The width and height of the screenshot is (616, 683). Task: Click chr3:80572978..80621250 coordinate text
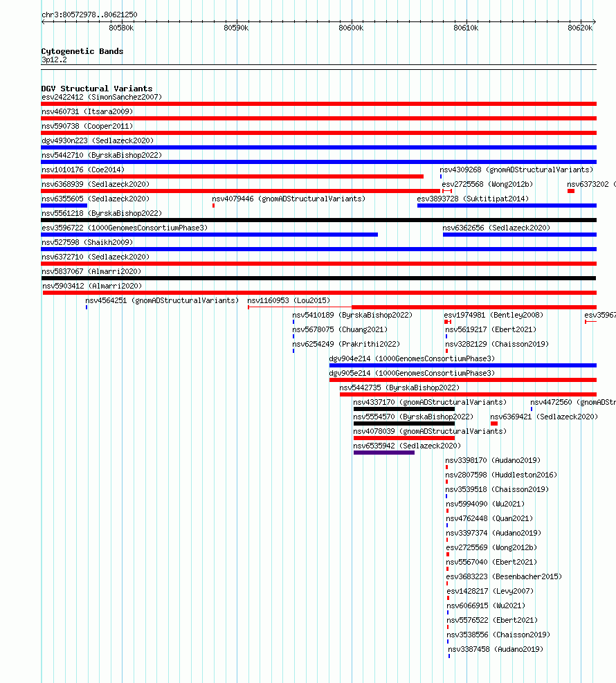(89, 15)
